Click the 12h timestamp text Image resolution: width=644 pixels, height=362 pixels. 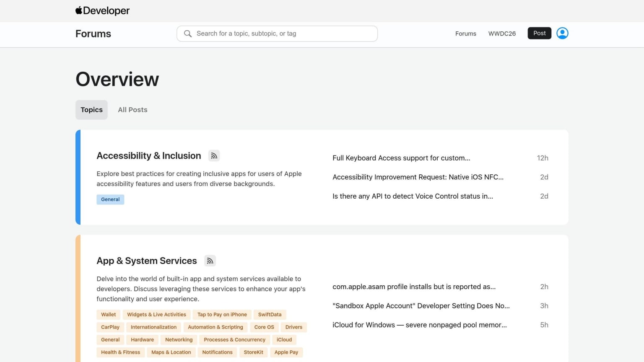543,158
